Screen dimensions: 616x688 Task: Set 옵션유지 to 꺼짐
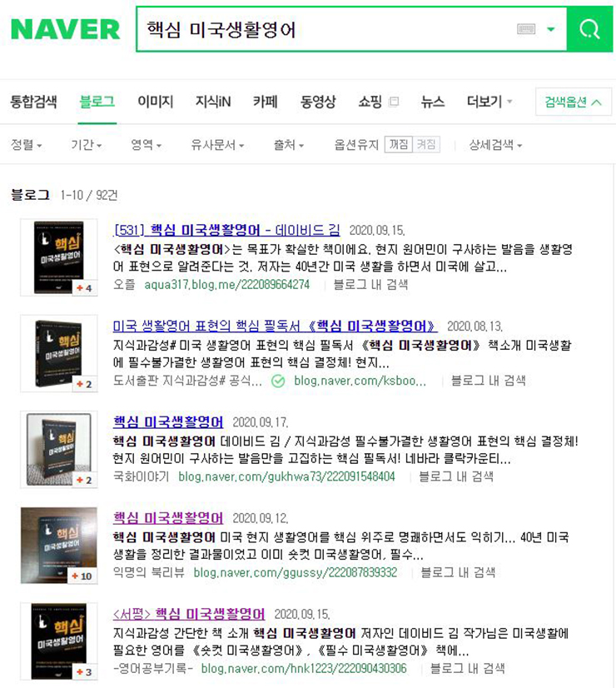click(x=399, y=144)
